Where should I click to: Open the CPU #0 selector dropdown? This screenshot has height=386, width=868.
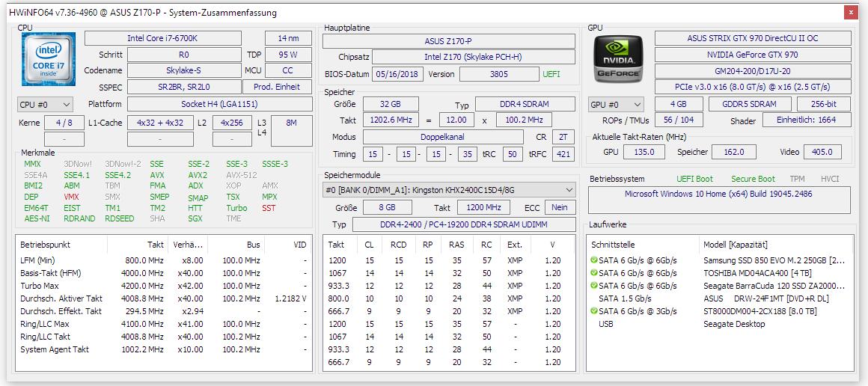(45, 104)
